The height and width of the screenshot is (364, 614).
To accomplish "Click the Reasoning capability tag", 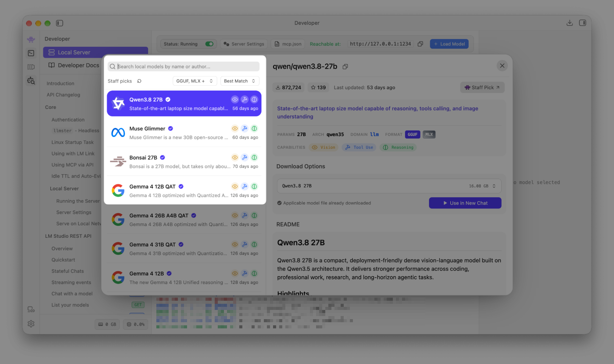I will pos(398,147).
